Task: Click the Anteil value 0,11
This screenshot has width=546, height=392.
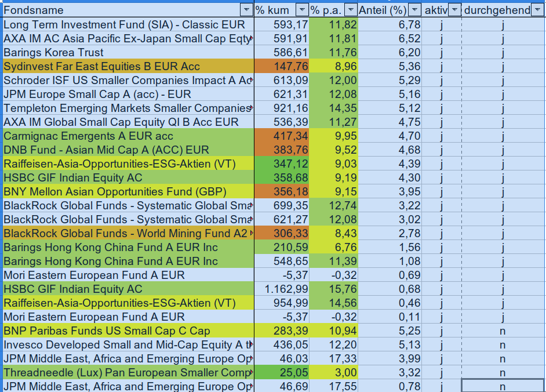Action: tap(390, 317)
